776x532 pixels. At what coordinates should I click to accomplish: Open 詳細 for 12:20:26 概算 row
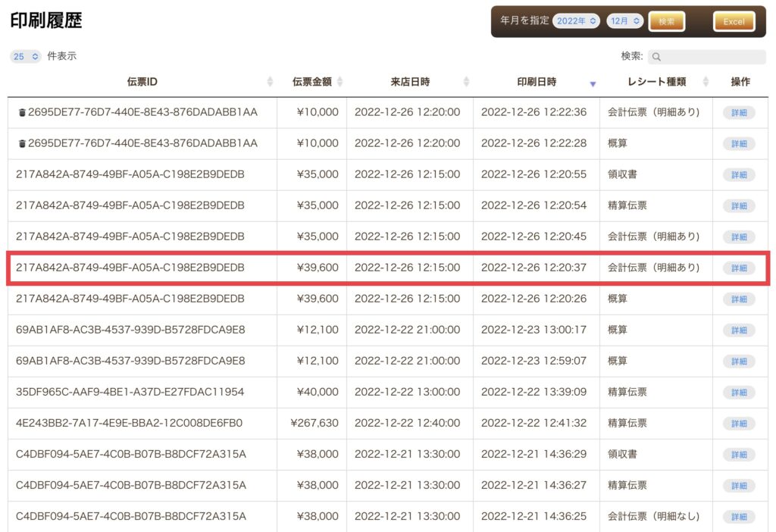740,299
